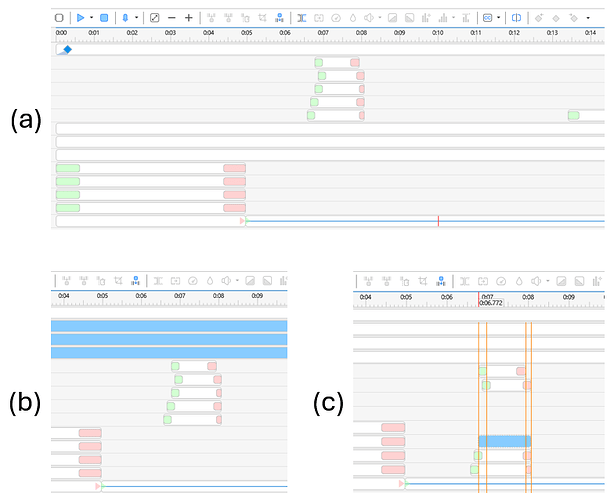This screenshot has width=614, height=500.
Task: Click the add keyframe diamond-plus icon in panel (a)
Action: (540, 18)
